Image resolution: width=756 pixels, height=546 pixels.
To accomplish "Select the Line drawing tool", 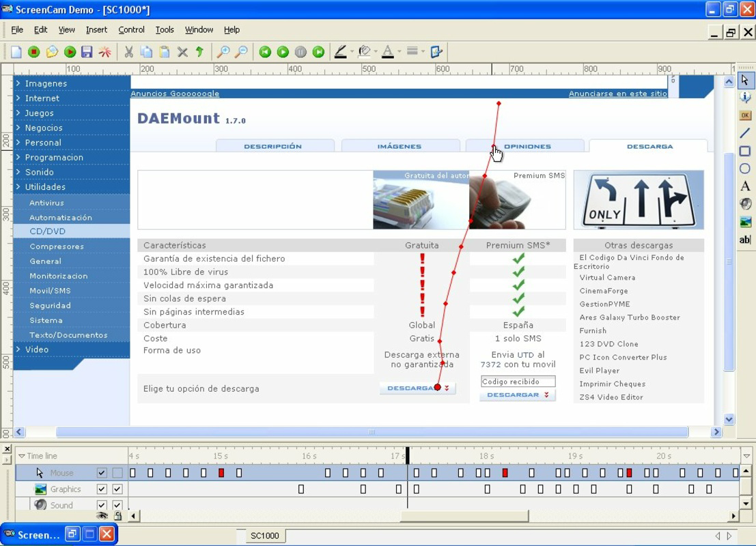I will coord(745,133).
